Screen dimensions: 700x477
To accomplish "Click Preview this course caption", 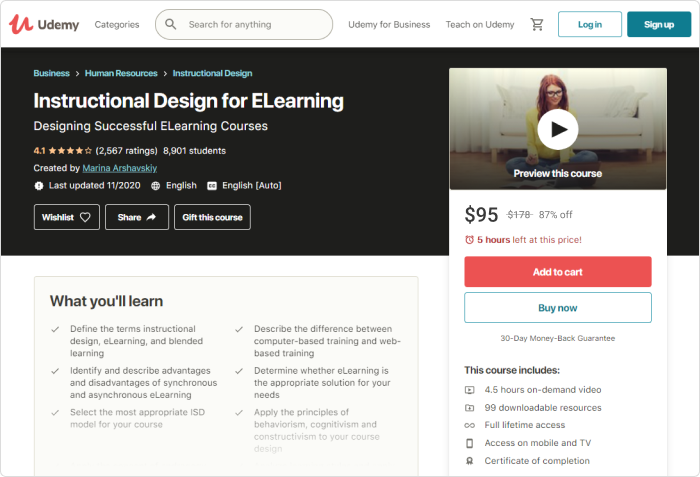I will coord(558,173).
